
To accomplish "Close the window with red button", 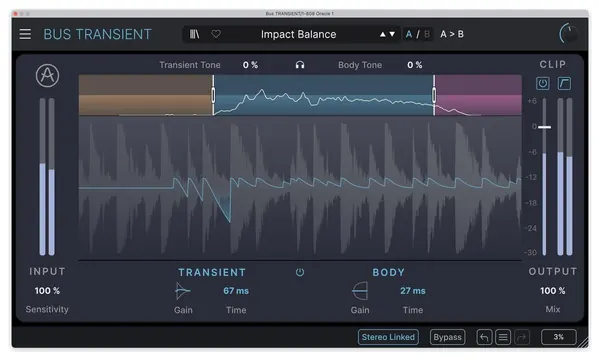I will tap(15, 14).
